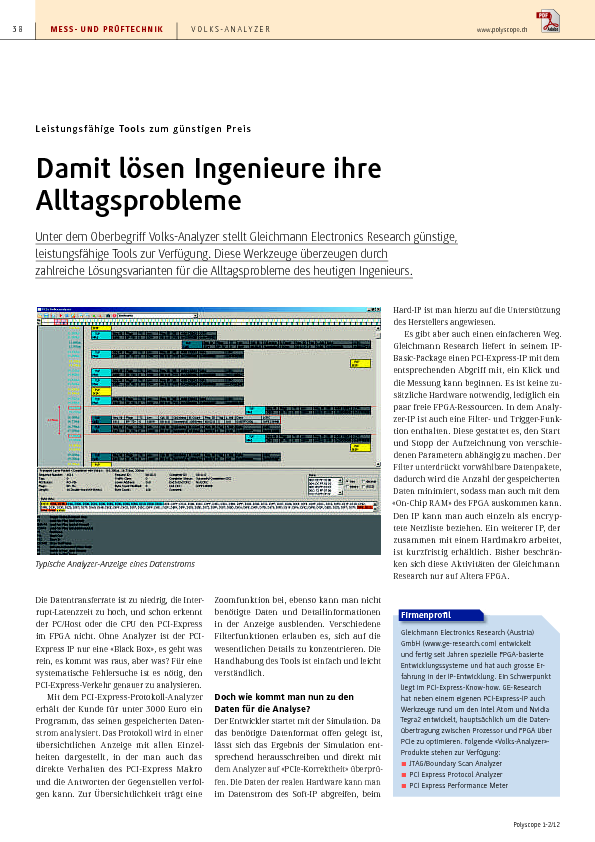
Task: Click the Adobe PDF icon in header
Action: 548,21
